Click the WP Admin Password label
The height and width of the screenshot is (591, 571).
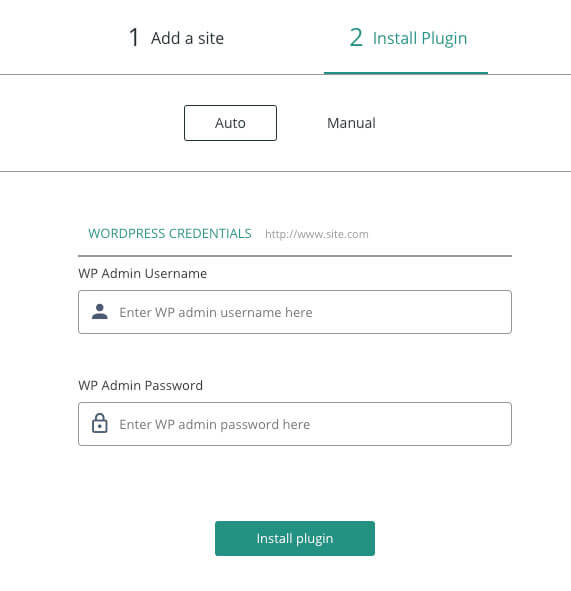pos(141,385)
